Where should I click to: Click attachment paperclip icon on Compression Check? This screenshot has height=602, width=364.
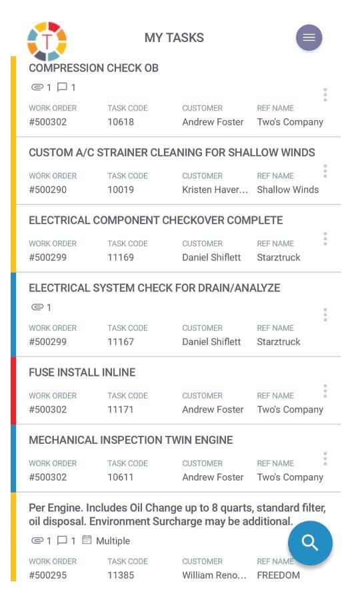click(37, 87)
